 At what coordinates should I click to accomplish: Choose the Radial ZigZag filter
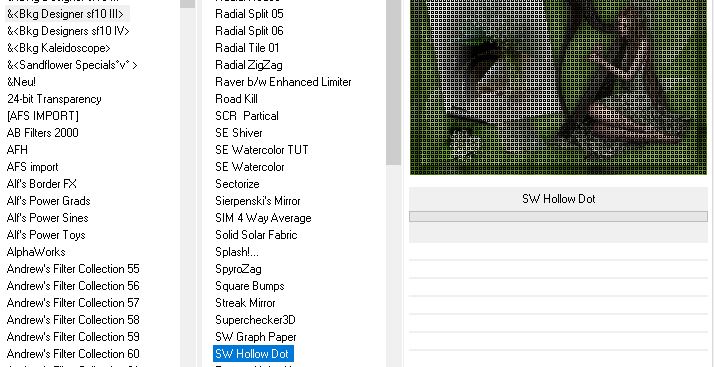coord(249,65)
